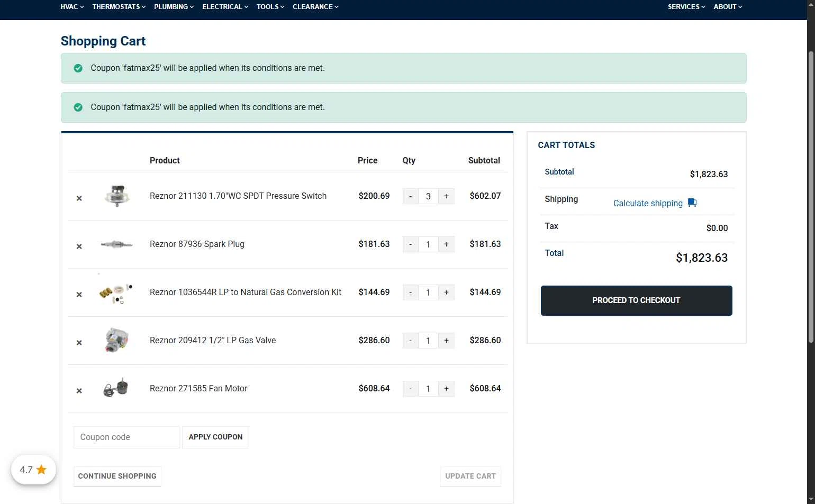Screen dimensions: 815x504
Task: Click the page vertical scrollbar
Action: [811, 197]
